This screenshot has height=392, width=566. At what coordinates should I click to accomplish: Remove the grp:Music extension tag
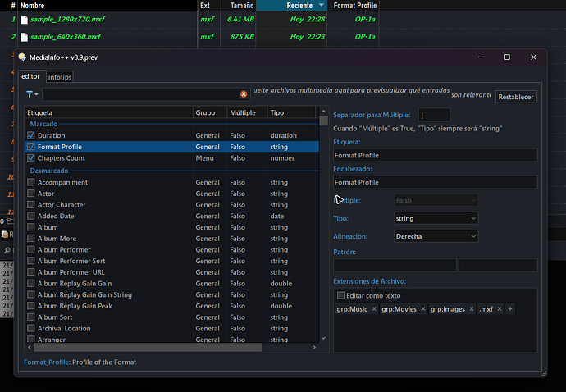coord(374,309)
